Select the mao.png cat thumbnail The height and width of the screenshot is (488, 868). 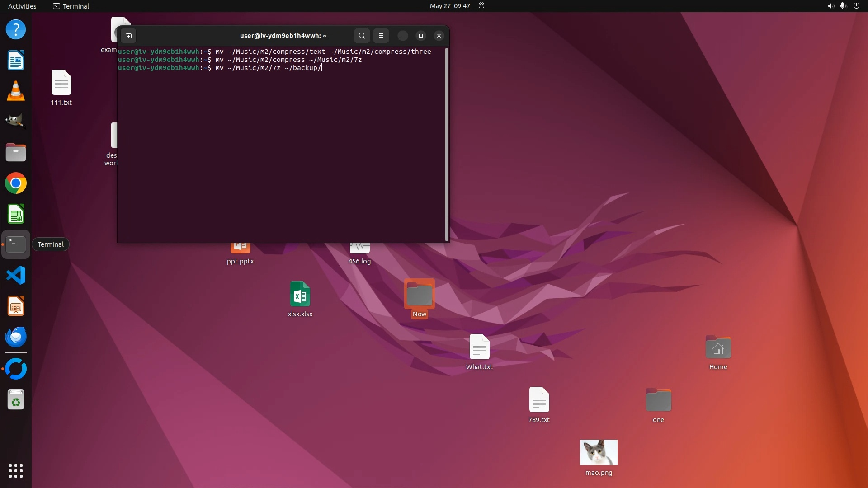599,452
